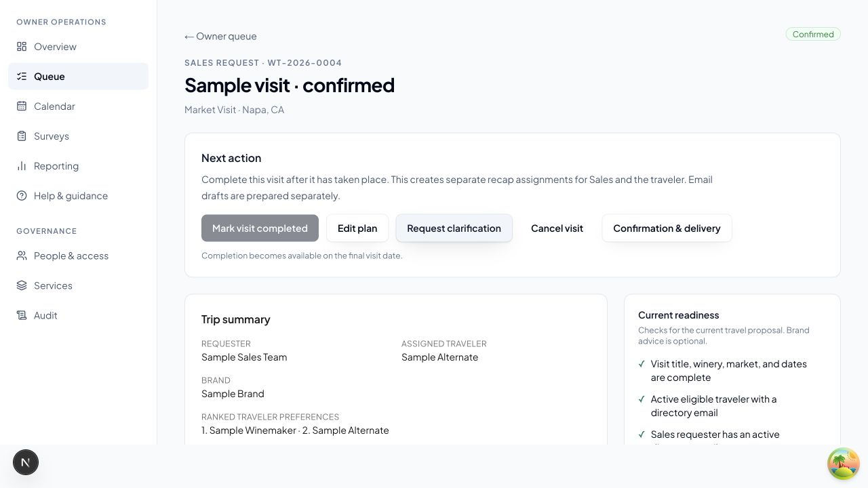
Task: Click the Services layers icon
Action: pyautogui.click(x=22, y=285)
